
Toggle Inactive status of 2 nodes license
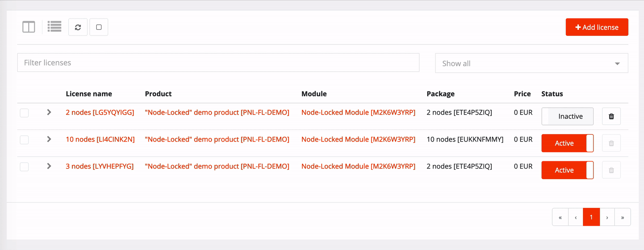(x=568, y=116)
